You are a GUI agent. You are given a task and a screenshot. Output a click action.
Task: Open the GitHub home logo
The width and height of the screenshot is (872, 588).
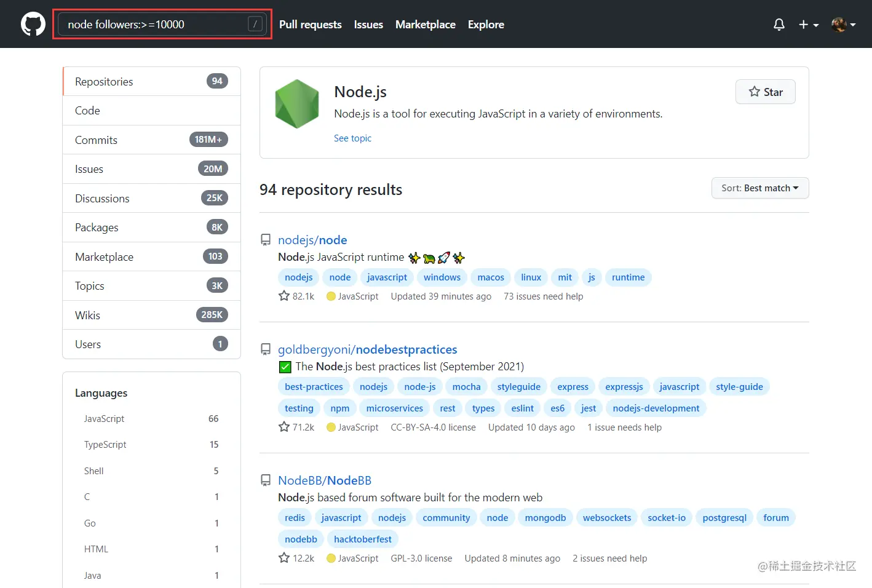tap(33, 25)
